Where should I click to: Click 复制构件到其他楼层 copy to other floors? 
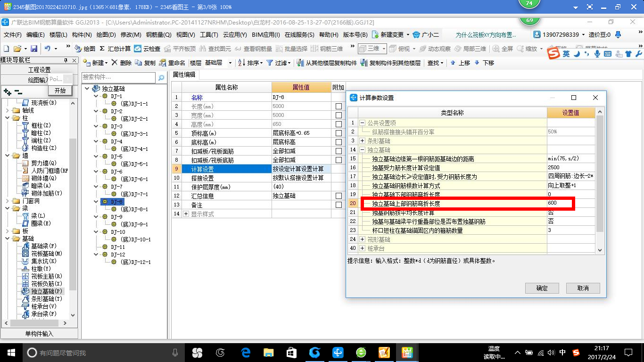[390, 63]
